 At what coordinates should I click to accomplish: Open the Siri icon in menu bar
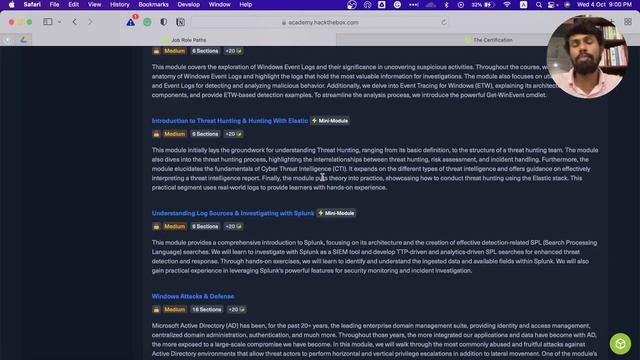[x=567, y=5]
